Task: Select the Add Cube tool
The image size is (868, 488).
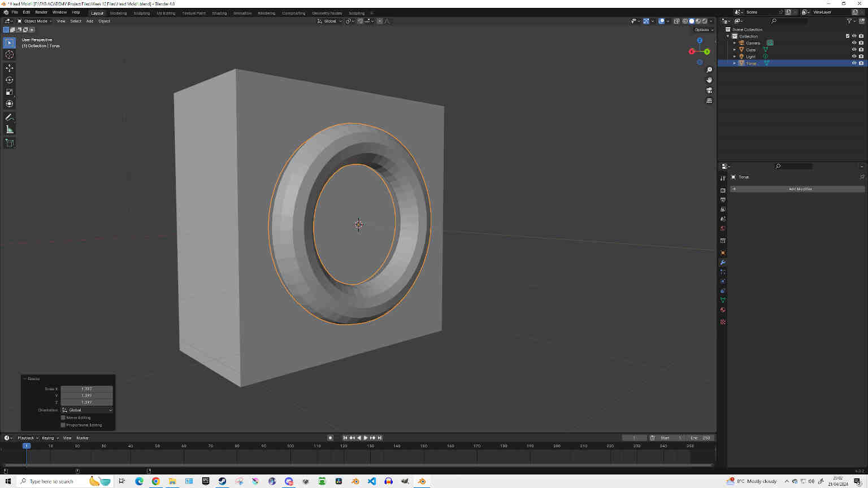Action: coord(10,143)
